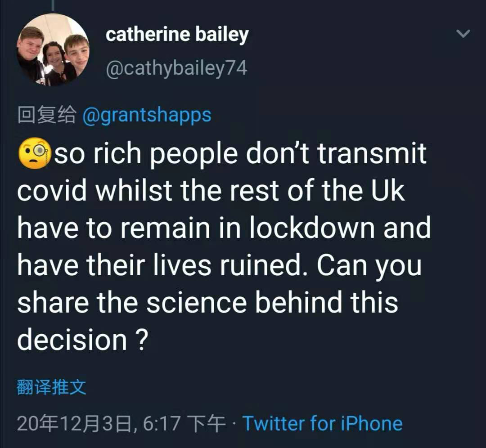Click the 回复给 reply-to label
The width and height of the screenshot is (486, 448).
[x=46, y=115]
